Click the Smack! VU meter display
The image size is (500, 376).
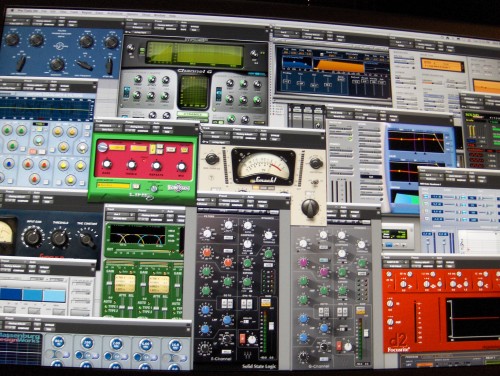(263, 167)
